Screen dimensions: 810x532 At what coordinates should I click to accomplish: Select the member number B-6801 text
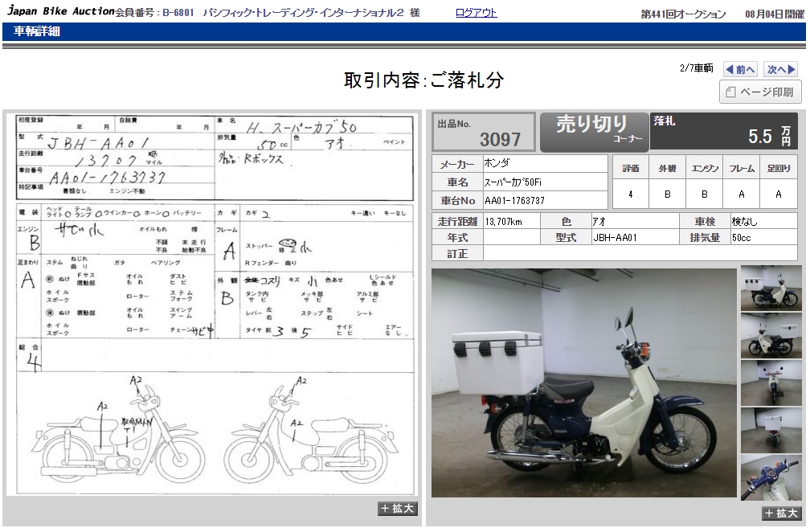178,12
